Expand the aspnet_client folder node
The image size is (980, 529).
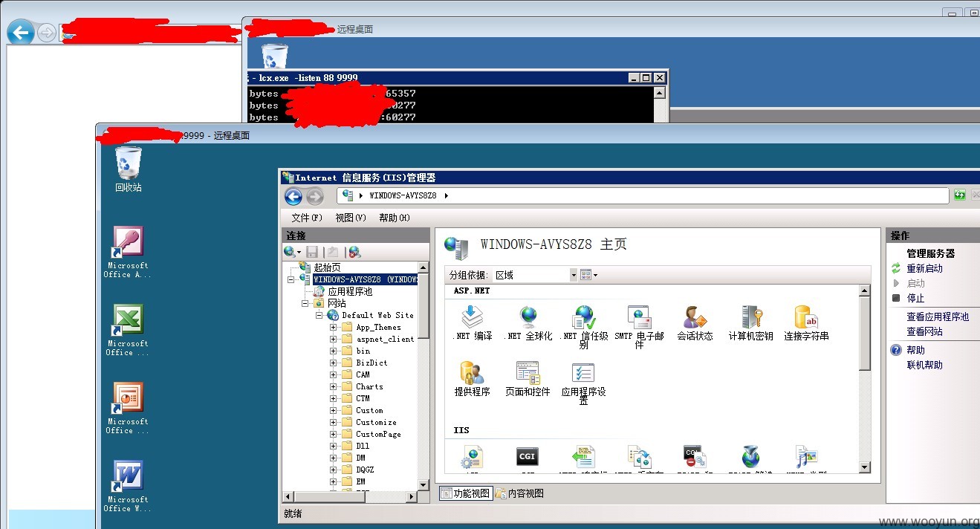[334, 339]
